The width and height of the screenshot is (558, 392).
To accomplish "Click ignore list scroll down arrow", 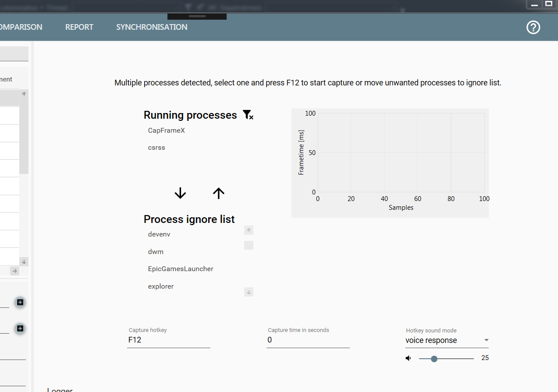I will pyautogui.click(x=249, y=292).
